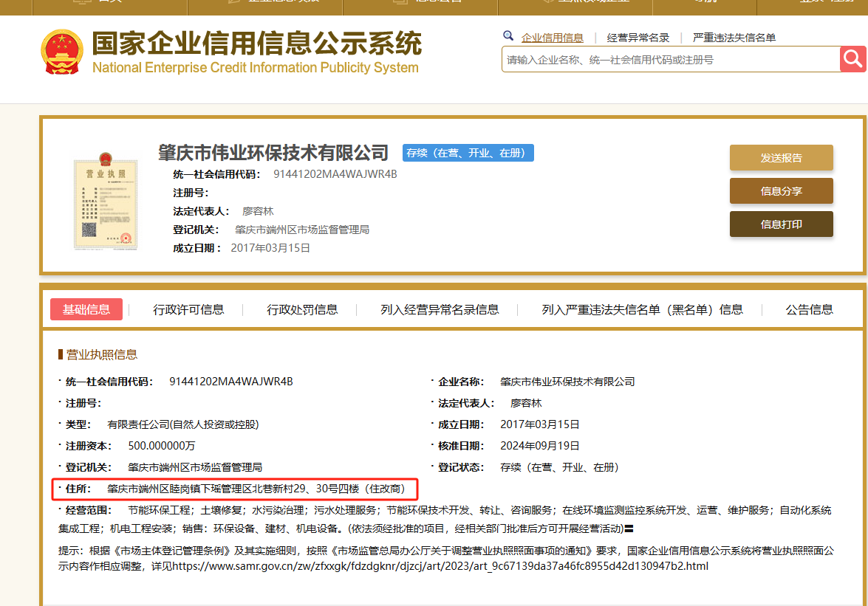This screenshot has width=868, height=606.
Task: Click the 企业名称 value in license info
Action: 567,382
